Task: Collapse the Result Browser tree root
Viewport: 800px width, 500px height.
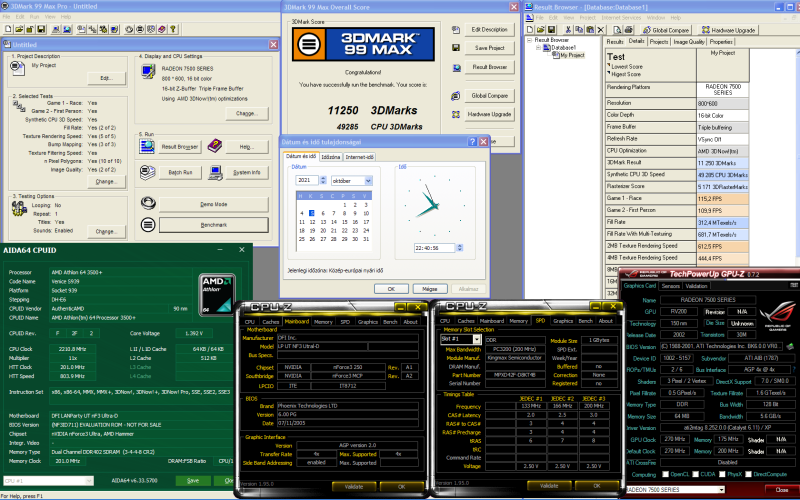Action: pos(529,40)
